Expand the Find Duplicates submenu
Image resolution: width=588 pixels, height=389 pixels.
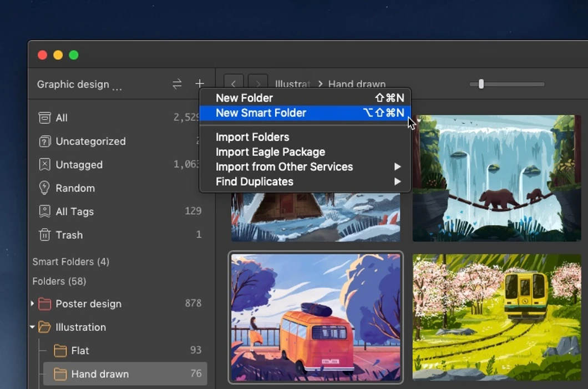tap(254, 181)
